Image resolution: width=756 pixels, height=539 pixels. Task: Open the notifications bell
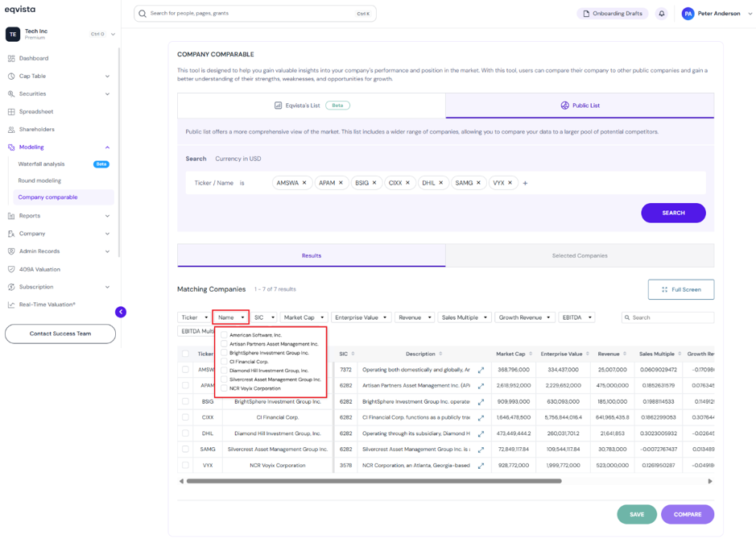tap(662, 14)
